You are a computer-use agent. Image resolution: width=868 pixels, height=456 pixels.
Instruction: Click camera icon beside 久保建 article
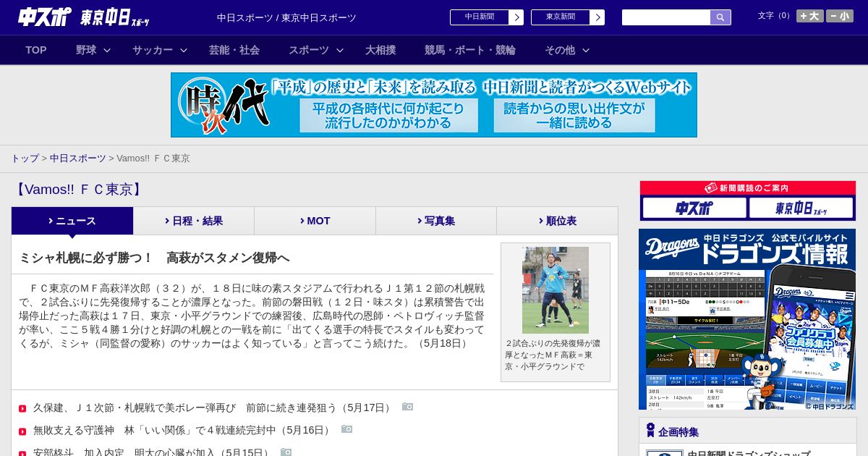tap(407, 407)
